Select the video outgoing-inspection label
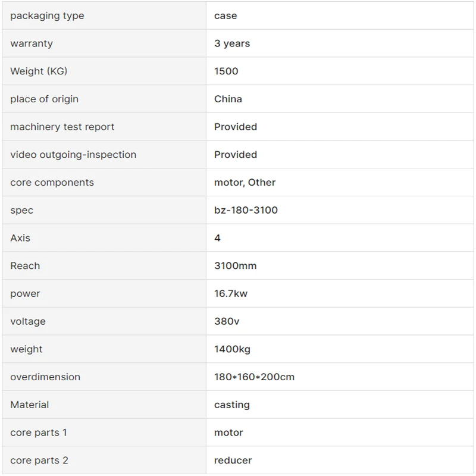This screenshot has width=476, height=476. coord(73,155)
